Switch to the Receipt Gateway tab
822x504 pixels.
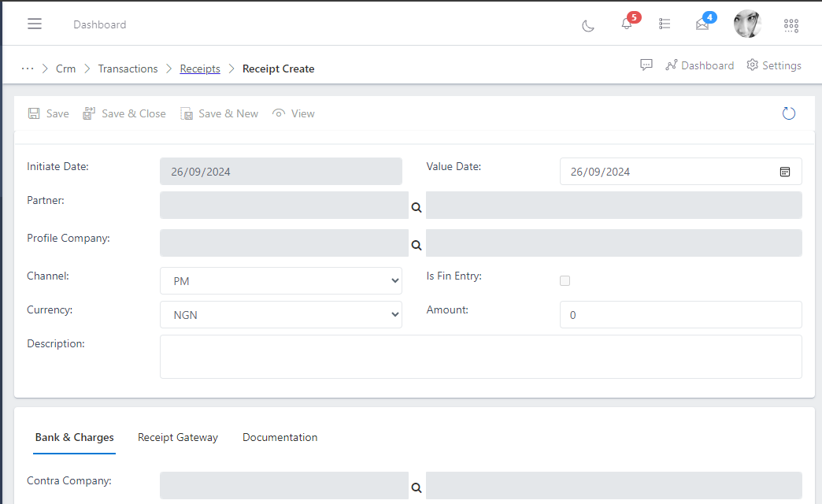pyautogui.click(x=178, y=437)
